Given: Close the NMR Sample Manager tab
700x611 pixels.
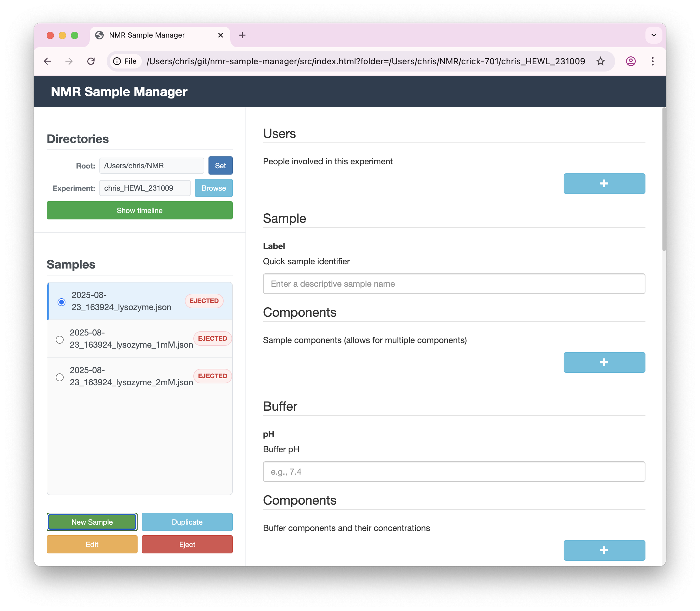Looking at the screenshot, I should (x=220, y=35).
